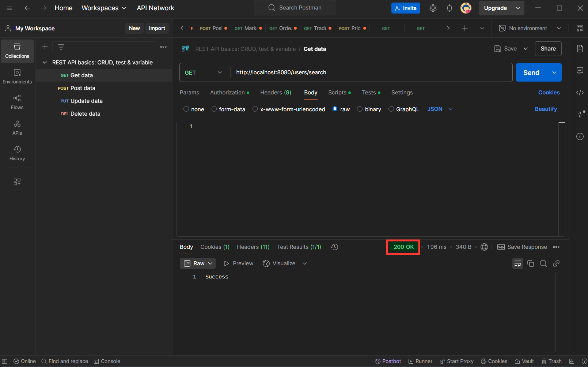The height and width of the screenshot is (367, 588).
Task: Go back with the left arrow
Action: (27, 8)
